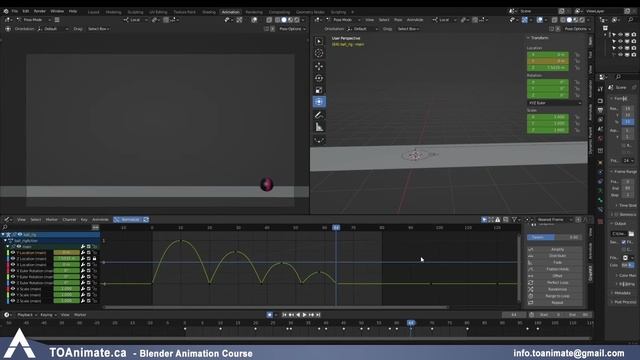Play the animation forward
Screen dimensions: 640x360
point(304,315)
